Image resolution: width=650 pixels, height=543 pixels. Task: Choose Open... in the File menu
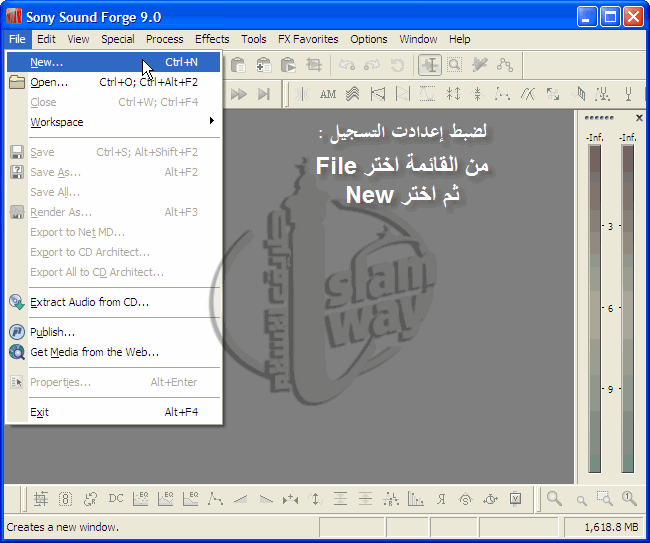tap(113, 82)
